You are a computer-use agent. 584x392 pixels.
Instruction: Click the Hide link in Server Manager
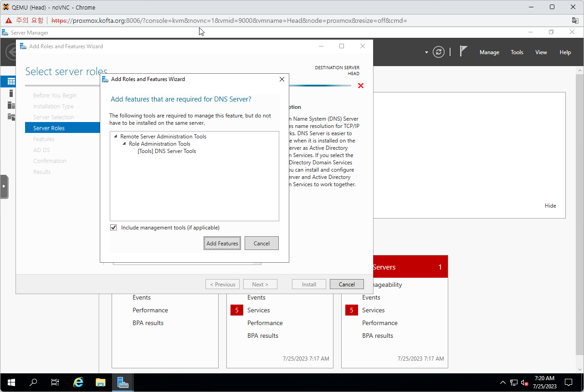point(550,205)
